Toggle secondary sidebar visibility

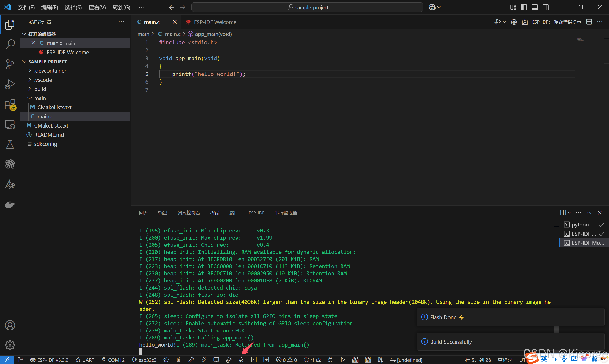point(545,7)
